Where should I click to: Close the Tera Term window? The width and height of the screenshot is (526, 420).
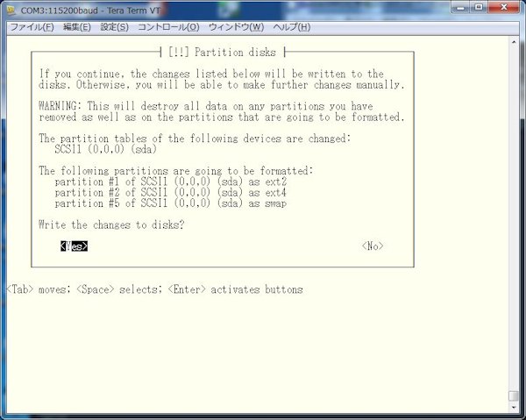pyautogui.click(x=504, y=7)
